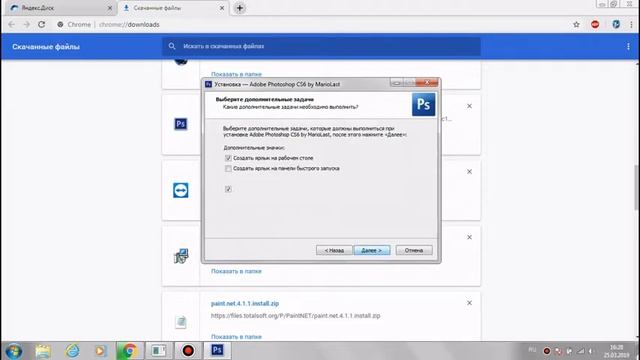Open the downloads page three-dot menu
The width and height of the screenshot is (640, 360).
click(x=628, y=47)
